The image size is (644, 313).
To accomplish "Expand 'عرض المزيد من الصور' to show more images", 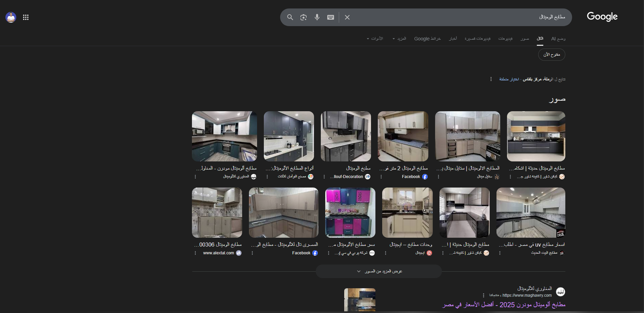I will 379,271.
